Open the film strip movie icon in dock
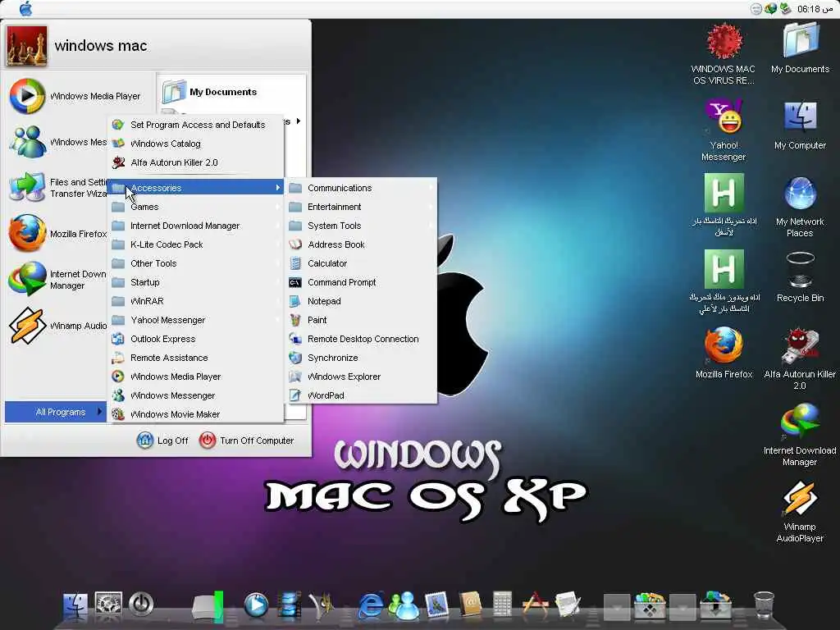840x630 pixels. (x=290, y=605)
